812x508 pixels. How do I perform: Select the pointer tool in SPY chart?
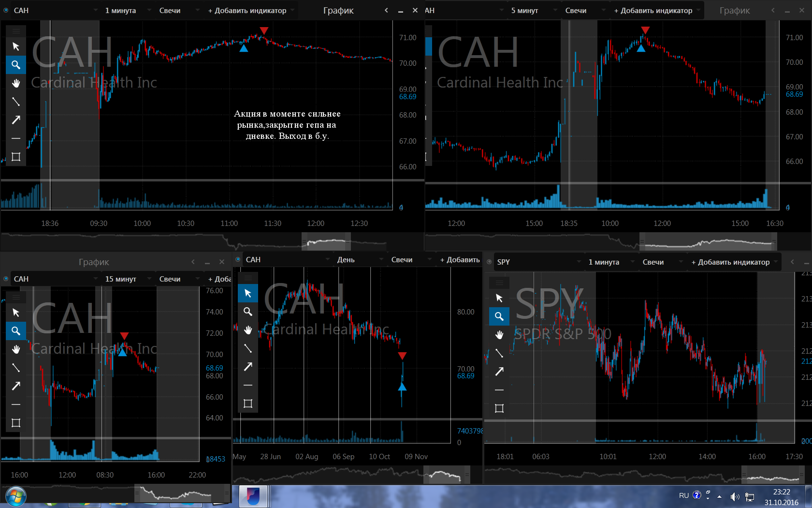[x=499, y=298]
